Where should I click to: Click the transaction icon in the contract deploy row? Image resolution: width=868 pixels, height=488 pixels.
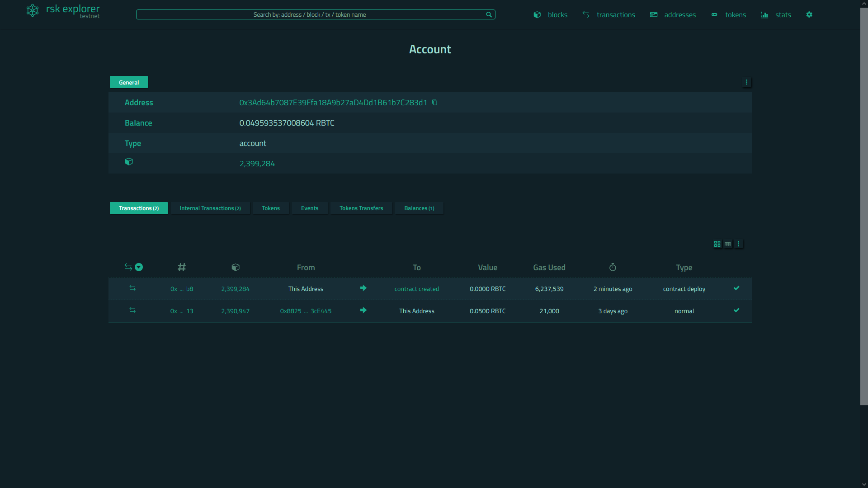132,288
